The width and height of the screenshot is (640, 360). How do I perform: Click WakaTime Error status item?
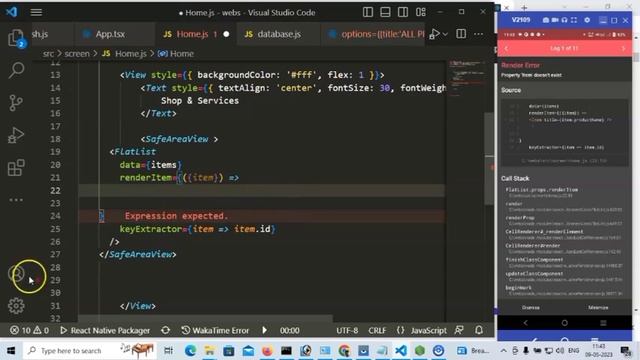coord(215,330)
